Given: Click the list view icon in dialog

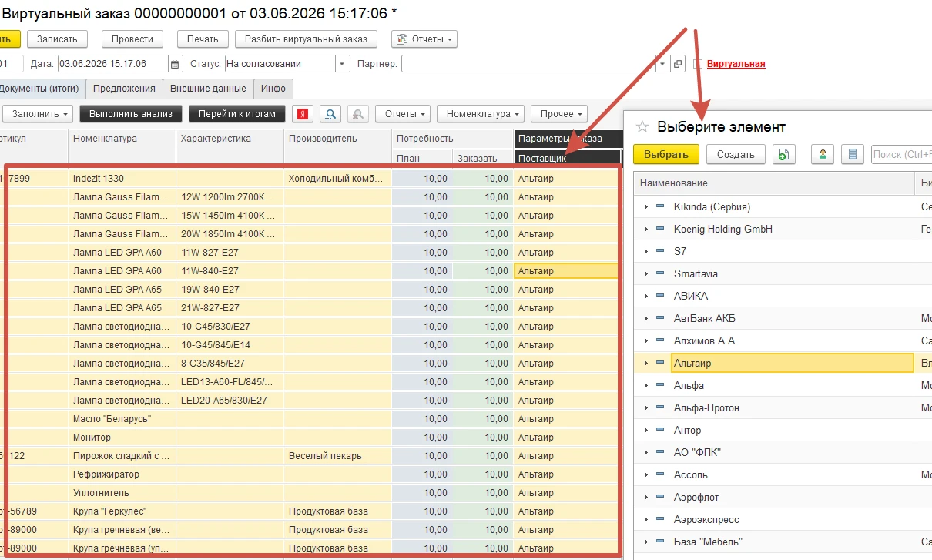Looking at the screenshot, I should 852,154.
